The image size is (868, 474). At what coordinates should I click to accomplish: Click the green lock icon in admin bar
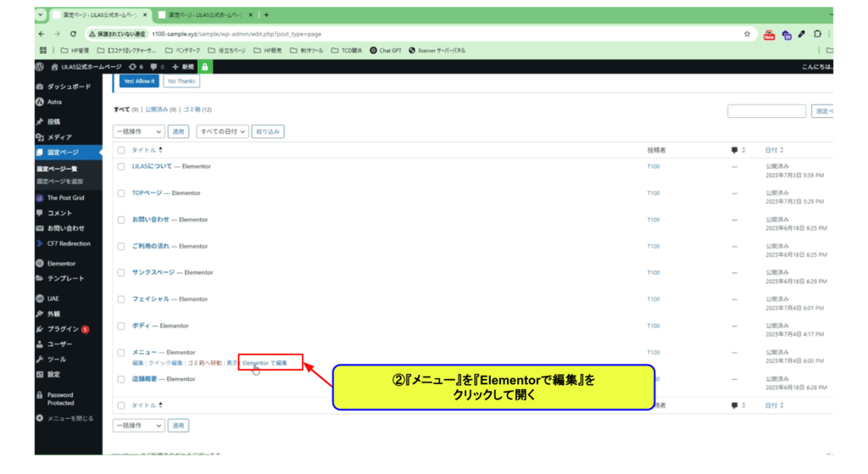205,66
